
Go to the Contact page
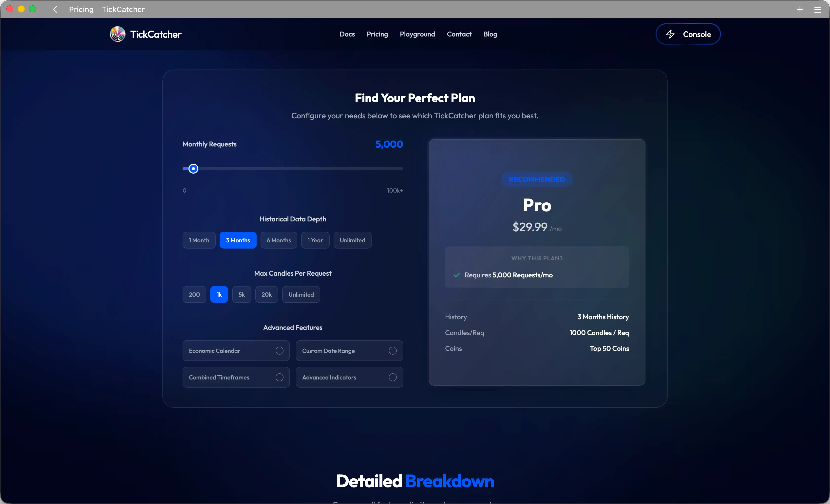pyautogui.click(x=459, y=34)
